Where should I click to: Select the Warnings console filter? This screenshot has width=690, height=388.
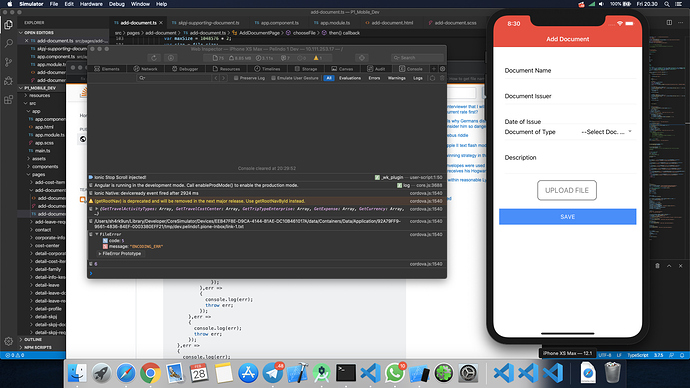tap(396, 78)
